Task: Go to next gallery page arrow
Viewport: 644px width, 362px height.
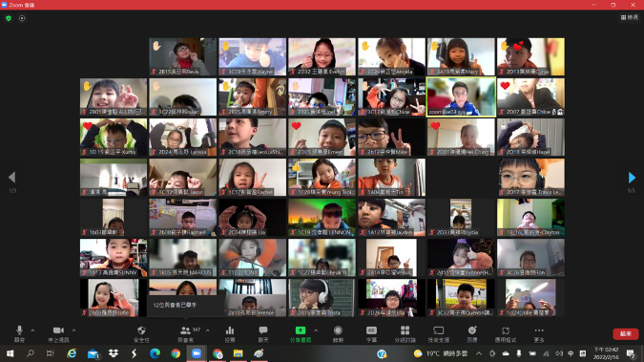Action: [x=632, y=178]
